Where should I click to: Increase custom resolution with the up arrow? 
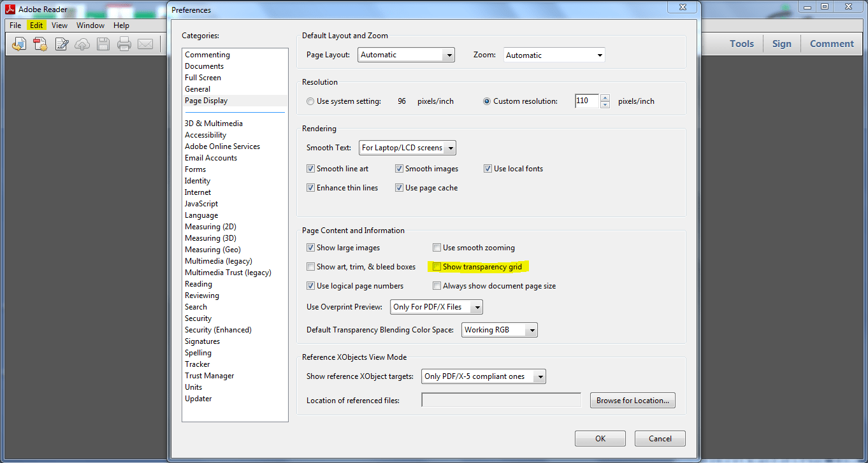[x=605, y=98]
